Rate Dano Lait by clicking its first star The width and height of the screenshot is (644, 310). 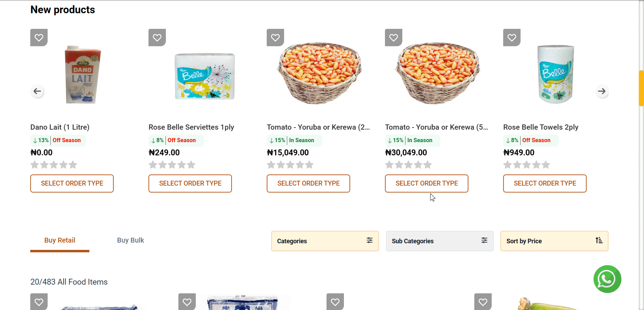(x=34, y=165)
